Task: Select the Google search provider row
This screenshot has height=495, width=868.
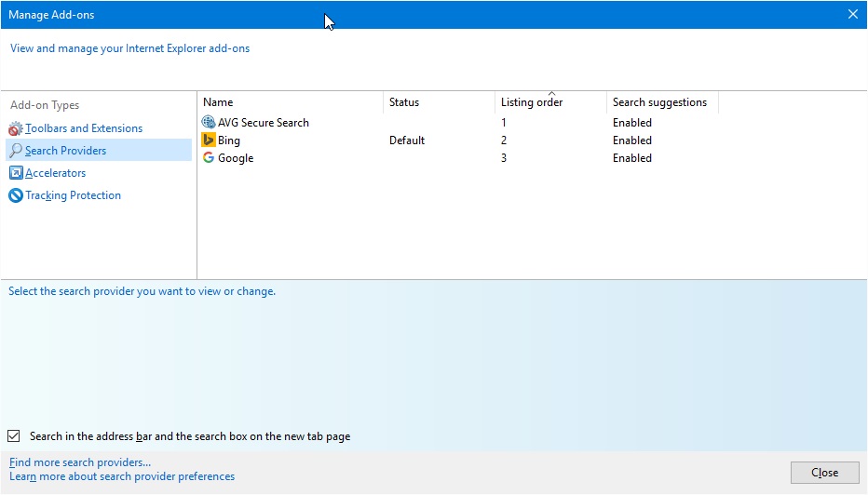Action: point(459,157)
